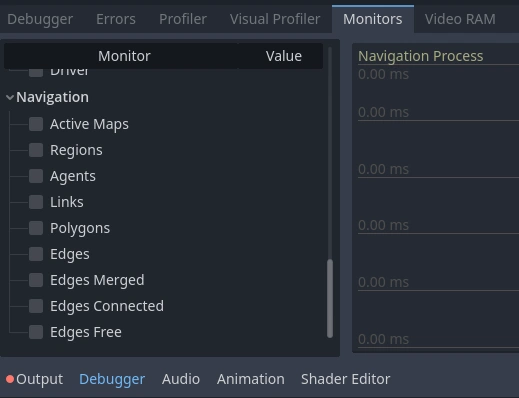Open the Errors tab

pos(116,19)
